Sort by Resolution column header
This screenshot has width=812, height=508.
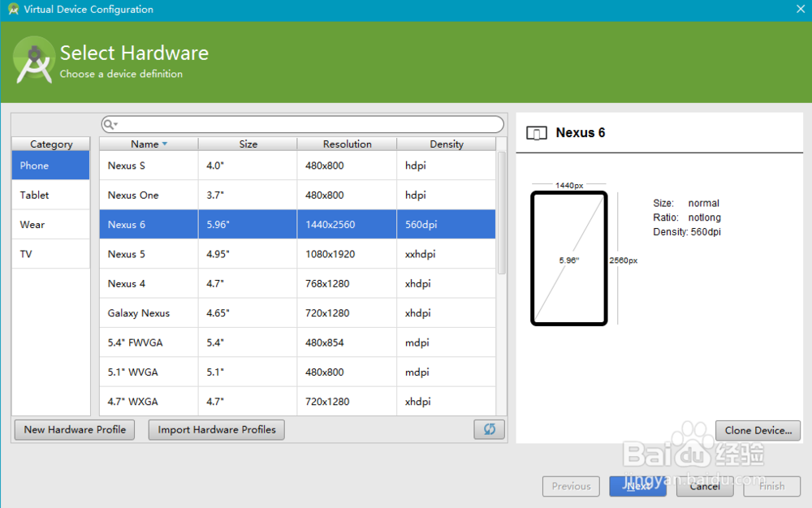tap(347, 144)
